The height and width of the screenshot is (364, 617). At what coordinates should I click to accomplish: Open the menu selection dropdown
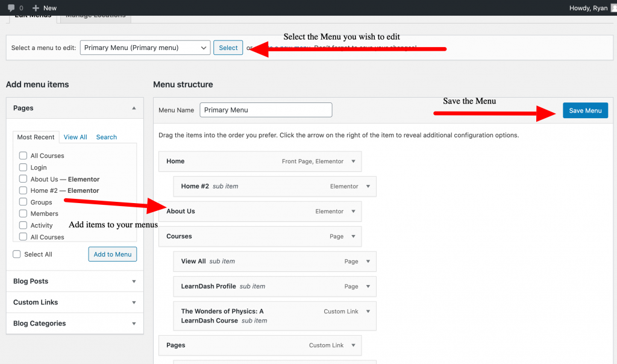(x=145, y=48)
